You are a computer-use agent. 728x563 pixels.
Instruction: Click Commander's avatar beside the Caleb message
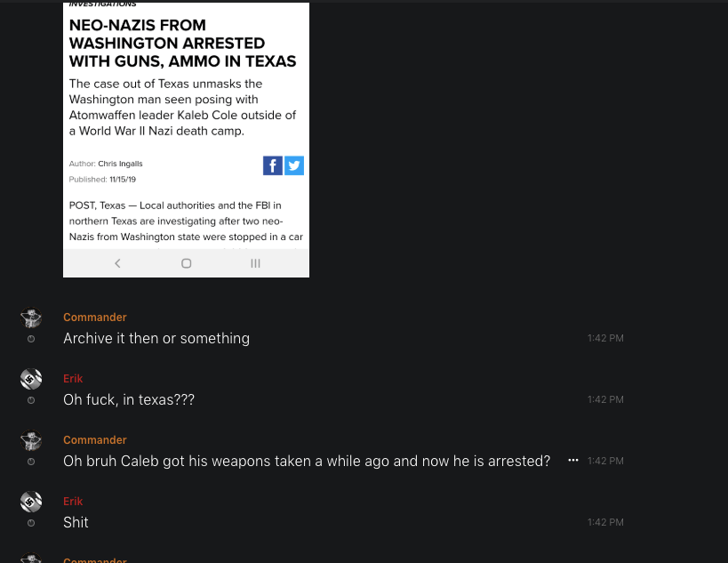(x=31, y=441)
